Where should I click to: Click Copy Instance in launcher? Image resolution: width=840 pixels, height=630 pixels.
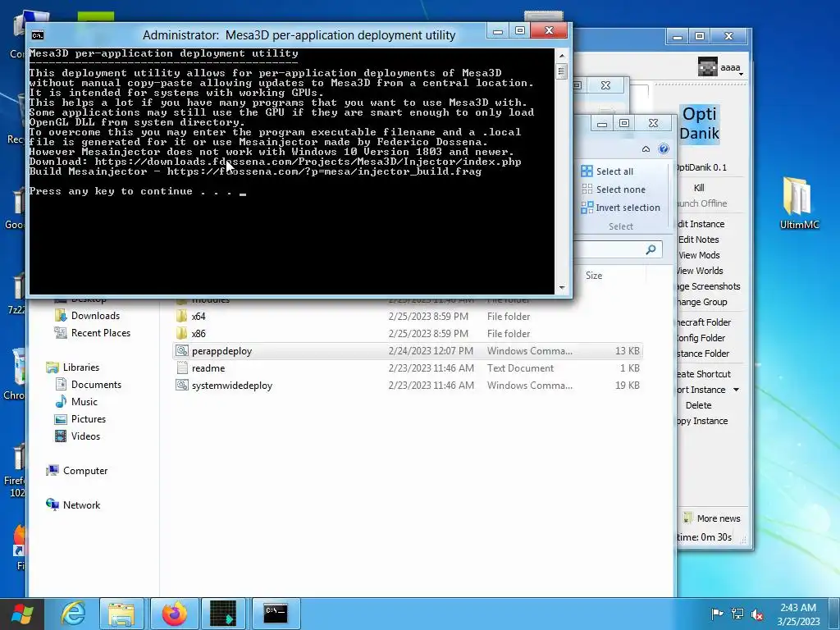tap(702, 421)
